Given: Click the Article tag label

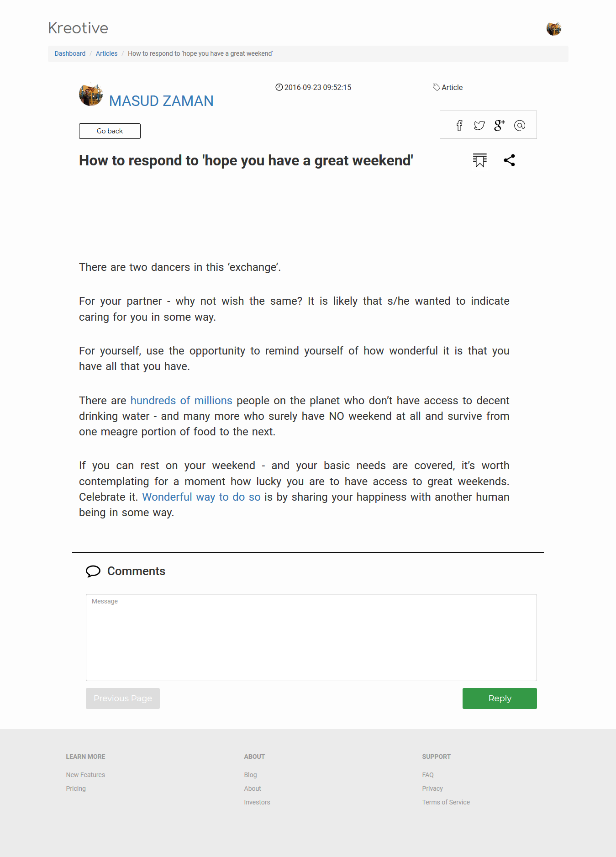Looking at the screenshot, I should pyautogui.click(x=452, y=87).
